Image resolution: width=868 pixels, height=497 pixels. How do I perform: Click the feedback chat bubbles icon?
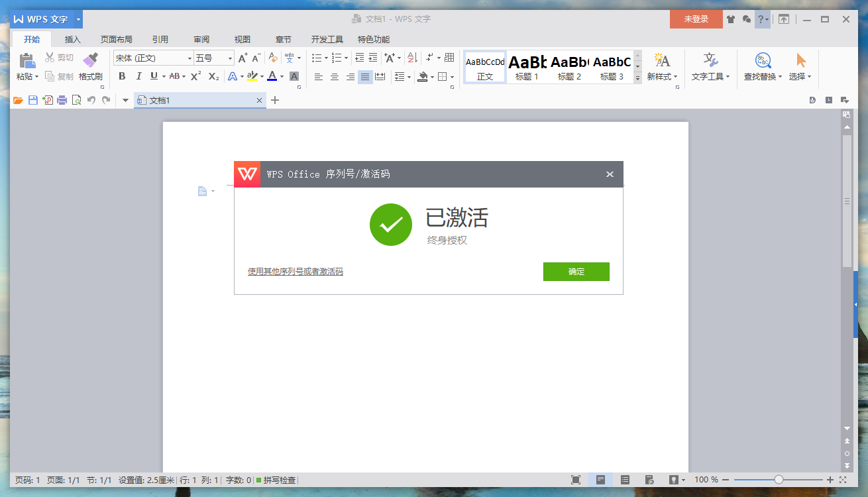pyautogui.click(x=747, y=19)
